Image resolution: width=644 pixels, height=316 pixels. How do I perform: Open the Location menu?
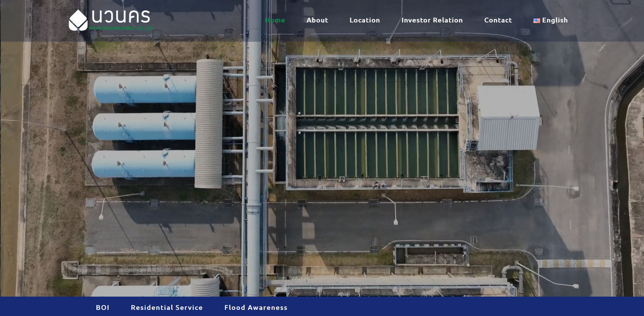(x=365, y=20)
